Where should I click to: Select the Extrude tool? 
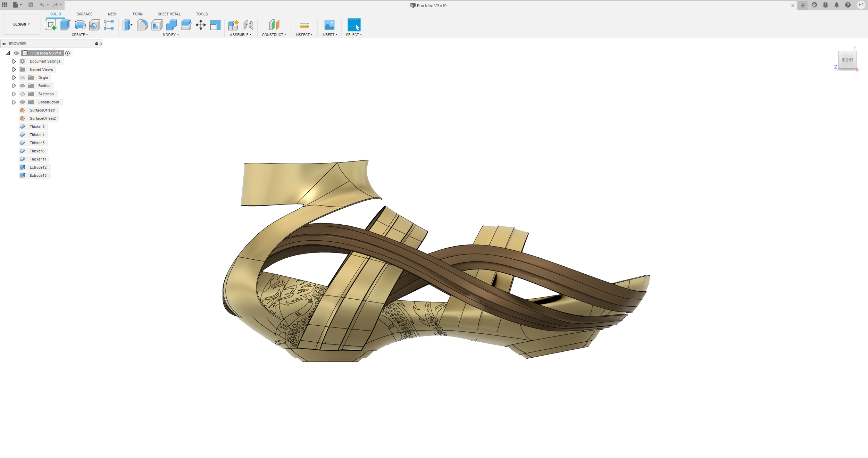tap(65, 25)
